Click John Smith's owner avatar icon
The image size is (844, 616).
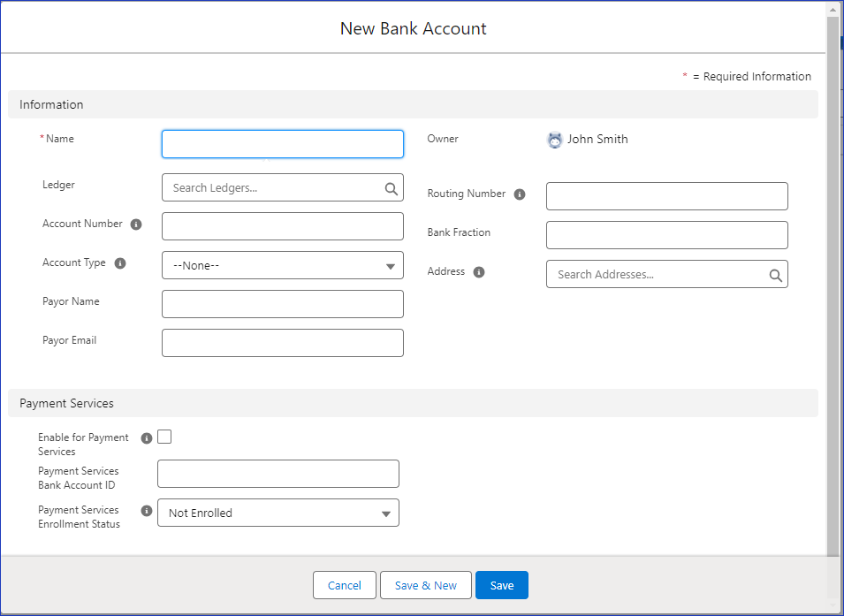point(554,140)
